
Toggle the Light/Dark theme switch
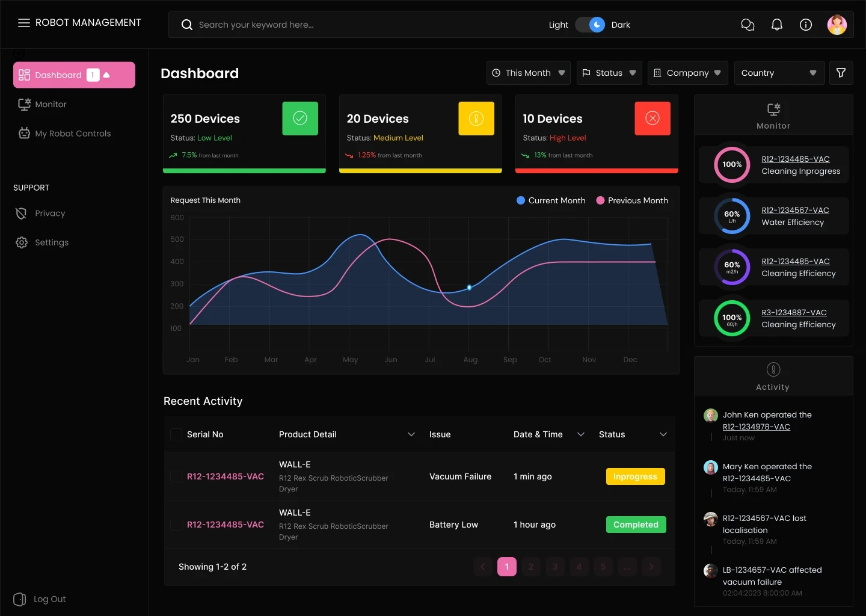[590, 25]
